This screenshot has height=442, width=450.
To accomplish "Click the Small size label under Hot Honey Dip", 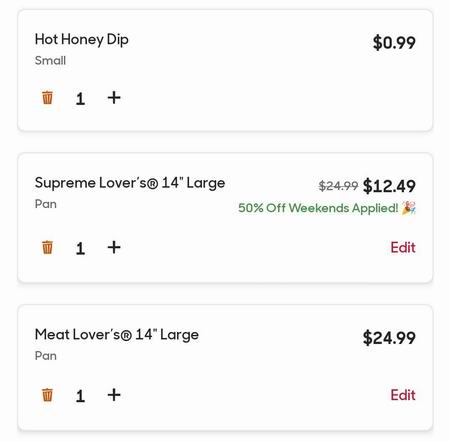I will (50, 60).
